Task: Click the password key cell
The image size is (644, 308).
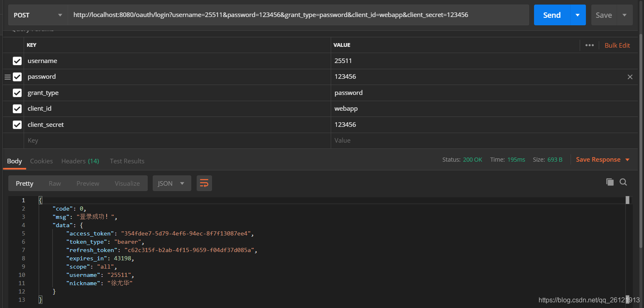Action: pyautogui.click(x=177, y=77)
